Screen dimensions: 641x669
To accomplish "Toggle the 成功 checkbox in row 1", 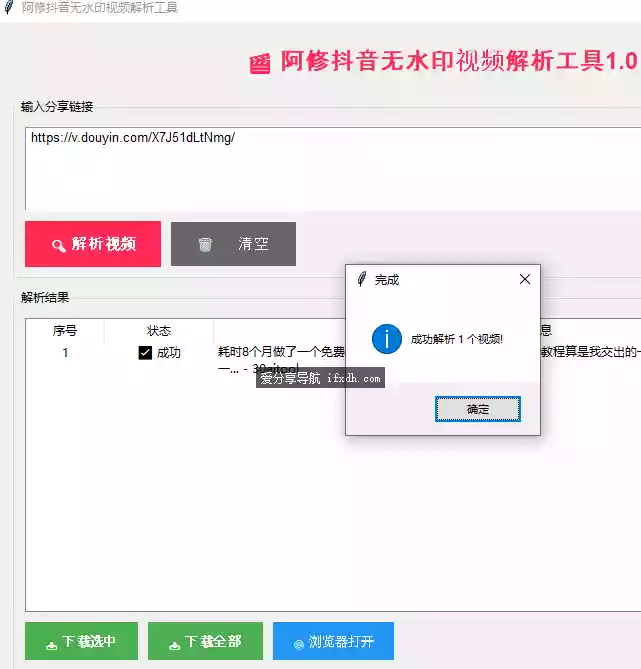I will point(145,353).
